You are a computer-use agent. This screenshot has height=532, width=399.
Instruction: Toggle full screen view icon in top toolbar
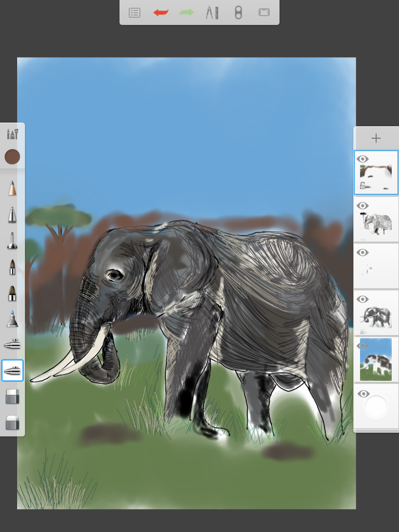click(x=264, y=12)
